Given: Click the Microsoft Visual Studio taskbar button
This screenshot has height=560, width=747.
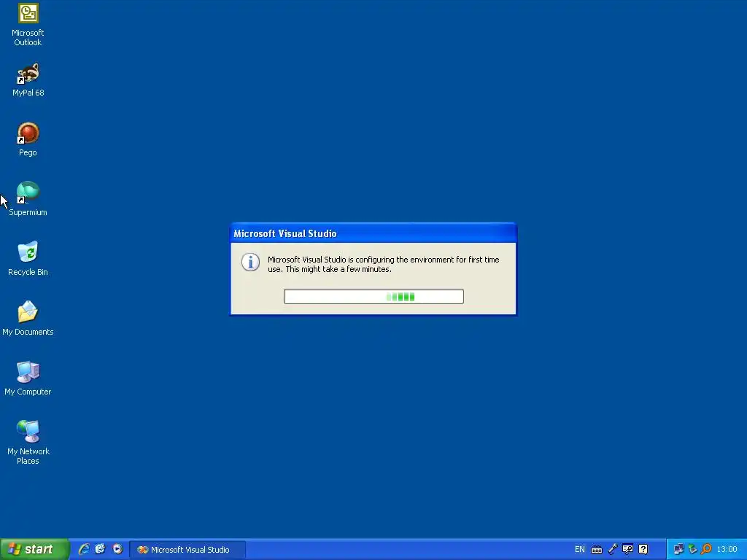Looking at the screenshot, I should coord(187,550).
